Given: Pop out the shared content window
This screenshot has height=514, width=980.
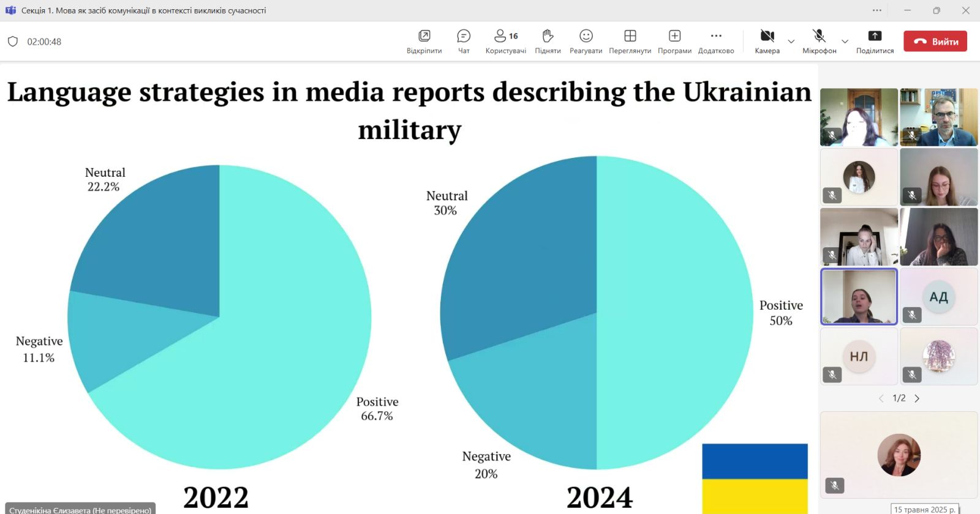Looking at the screenshot, I should pos(424,41).
